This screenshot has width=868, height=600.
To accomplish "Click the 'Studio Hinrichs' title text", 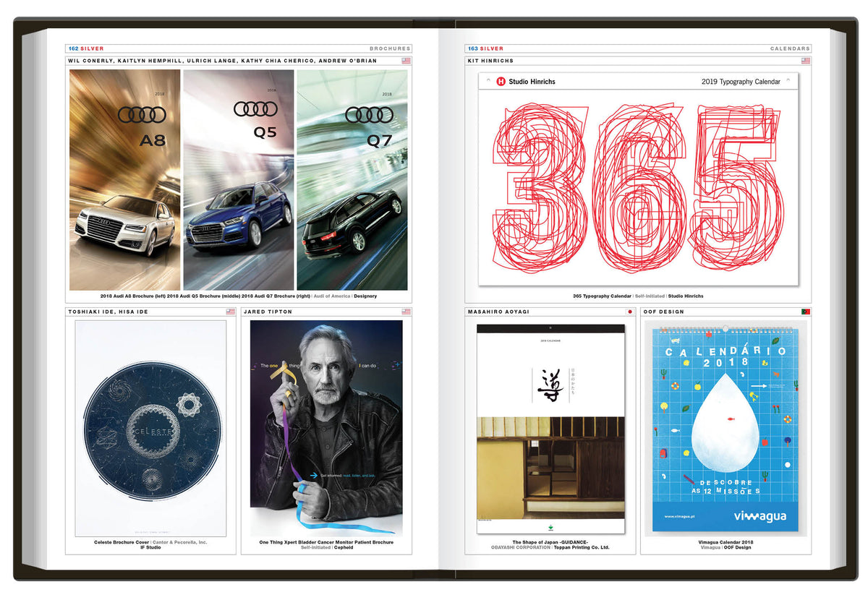I will [532, 82].
